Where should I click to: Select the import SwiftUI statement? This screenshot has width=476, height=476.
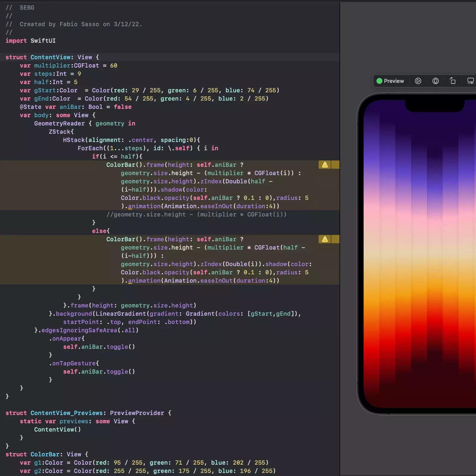click(30, 41)
